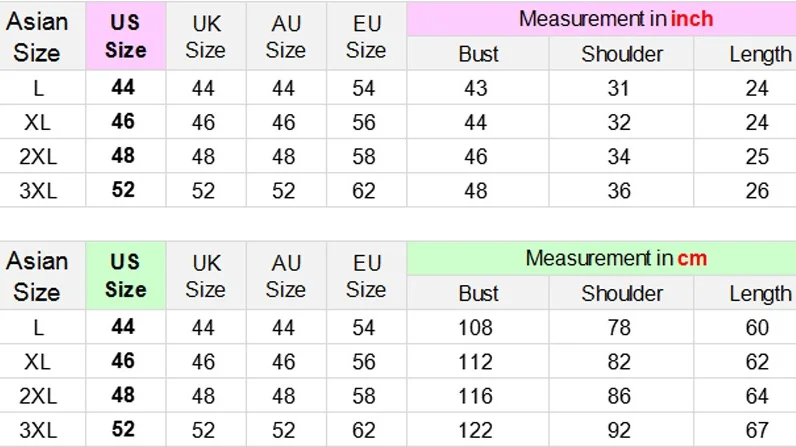The height and width of the screenshot is (447, 796).
Task: Select the pink "US Size" header cell
Action: (125, 36)
